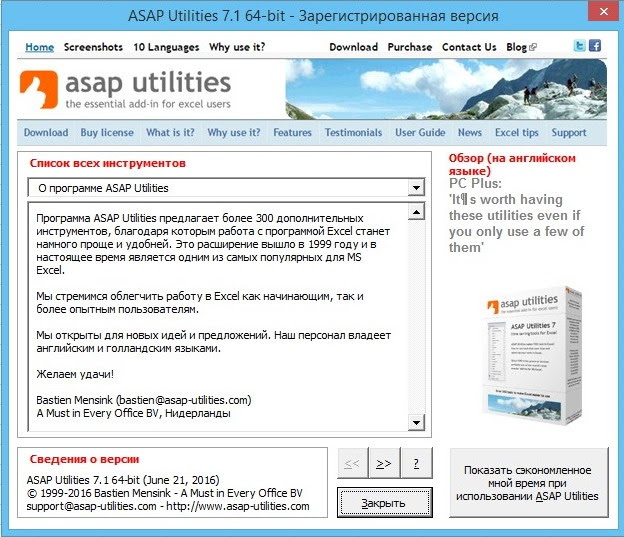The width and height of the screenshot is (624, 537).
Task: Select Buy license in navigation bar
Action: point(107,133)
